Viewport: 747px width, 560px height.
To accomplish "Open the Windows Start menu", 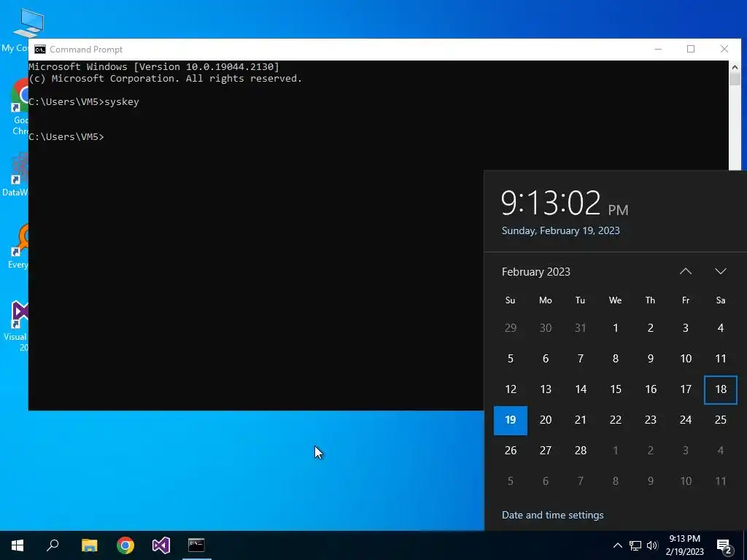I will tap(18, 545).
